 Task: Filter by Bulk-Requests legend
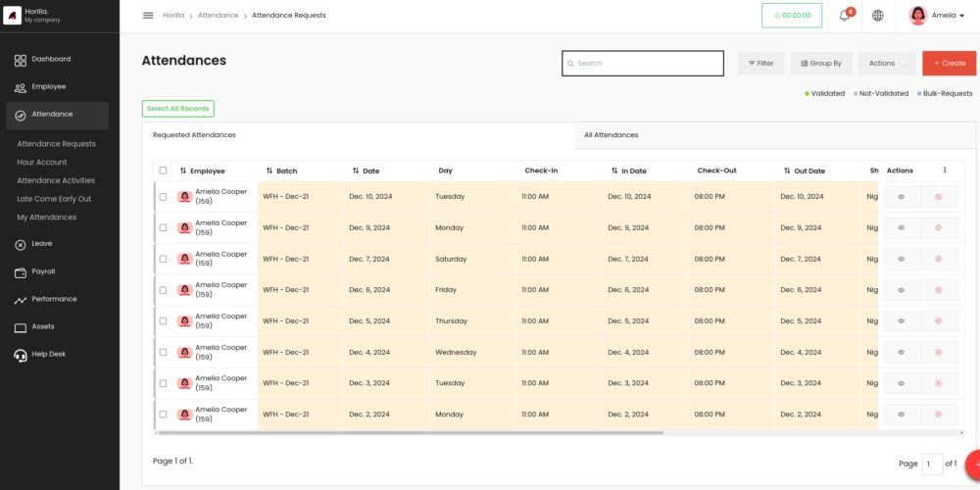tap(945, 94)
